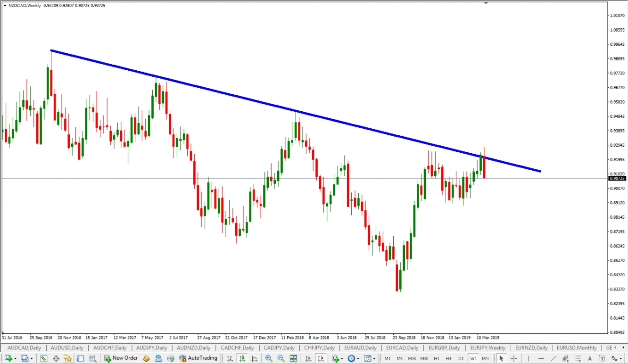Select the Text (A) tool
The height and width of the screenshot is (364, 628).
[590, 358]
